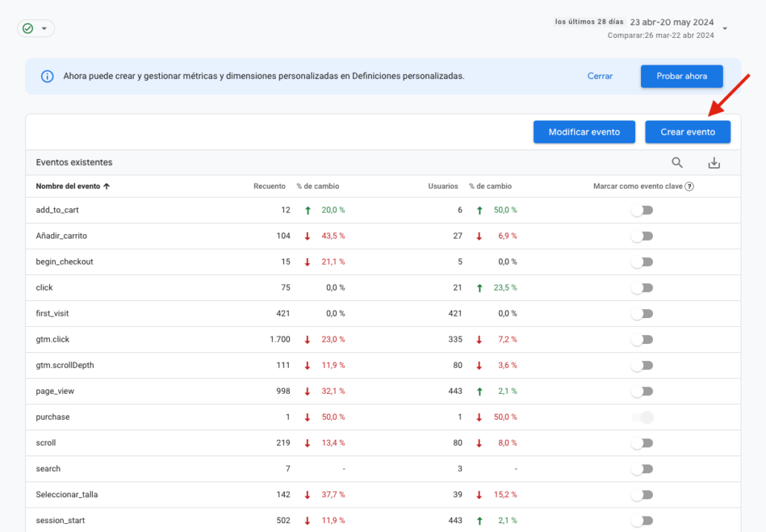Click the Modificar evento button
Viewport: 766px width, 532px height.
tap(584, 132)
